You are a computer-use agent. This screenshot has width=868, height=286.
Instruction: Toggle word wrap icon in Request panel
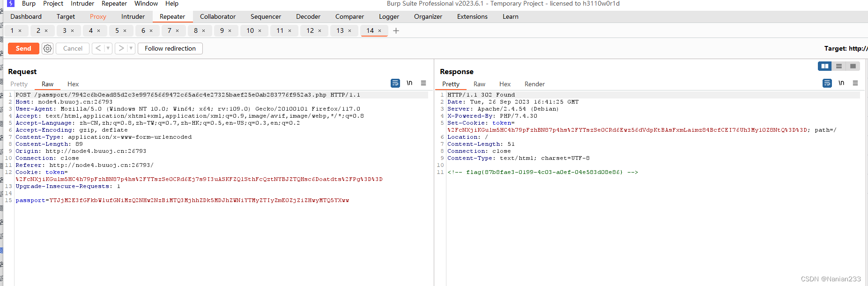[x=395, y=83]
